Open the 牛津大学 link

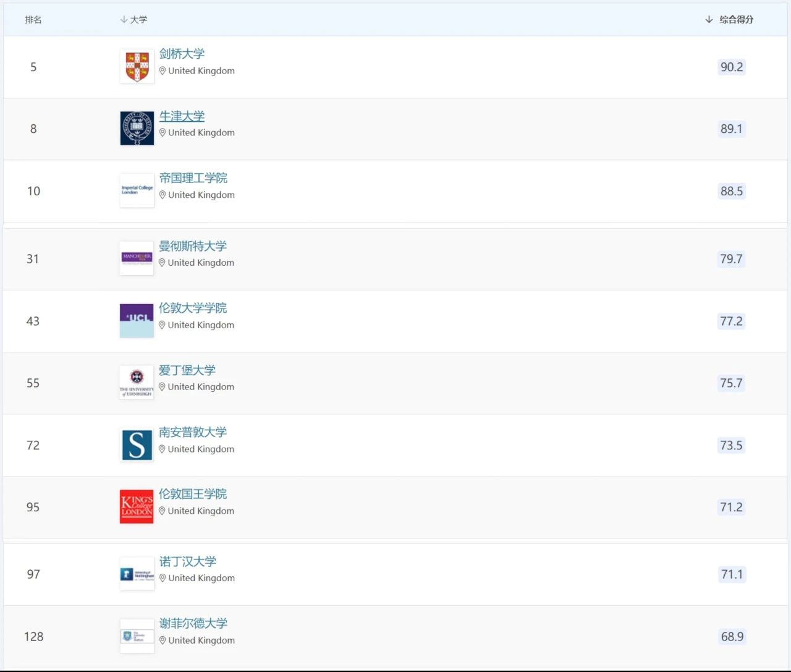point(182,116)
